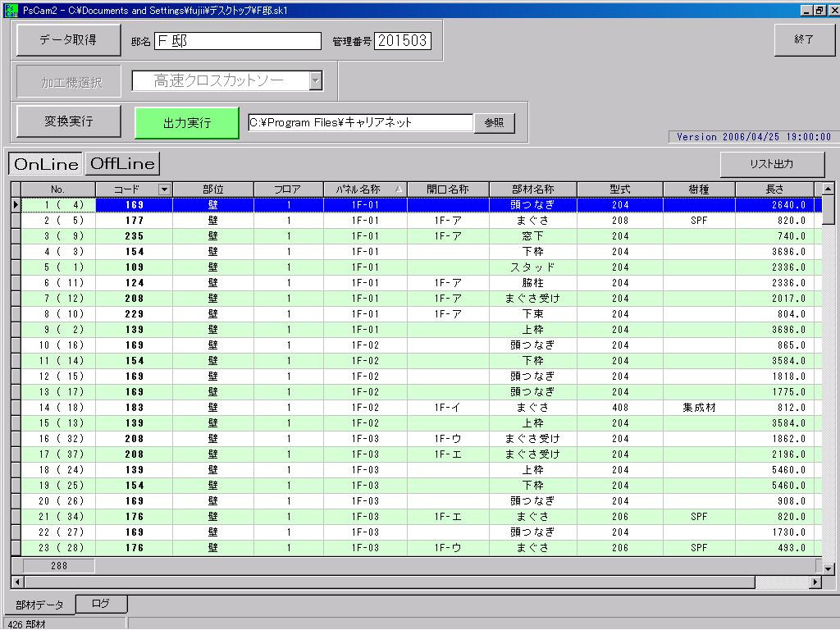
Task: Click the パネル名称 sort arrow header
Action: click(399, 189)
